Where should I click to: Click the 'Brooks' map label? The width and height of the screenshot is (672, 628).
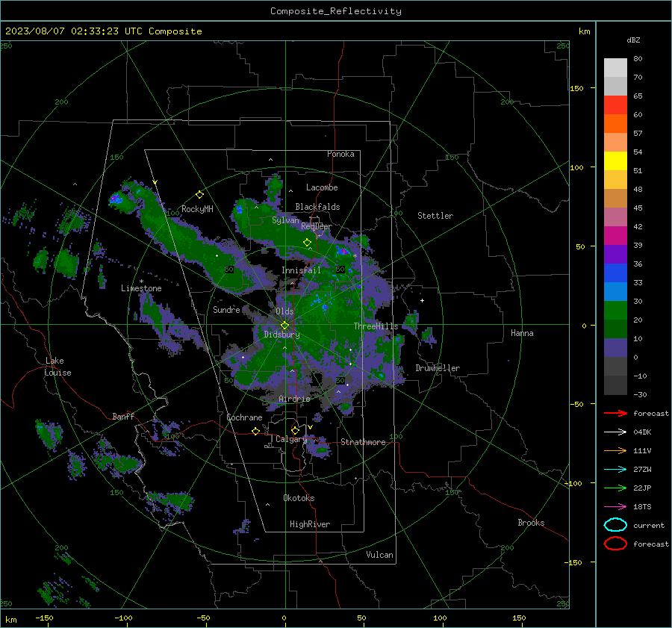pos(531,523)
